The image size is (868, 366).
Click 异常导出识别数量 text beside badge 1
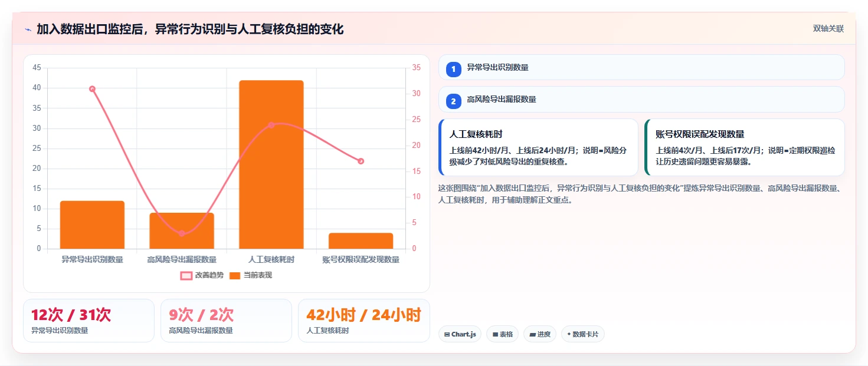[x=497, y=67]
